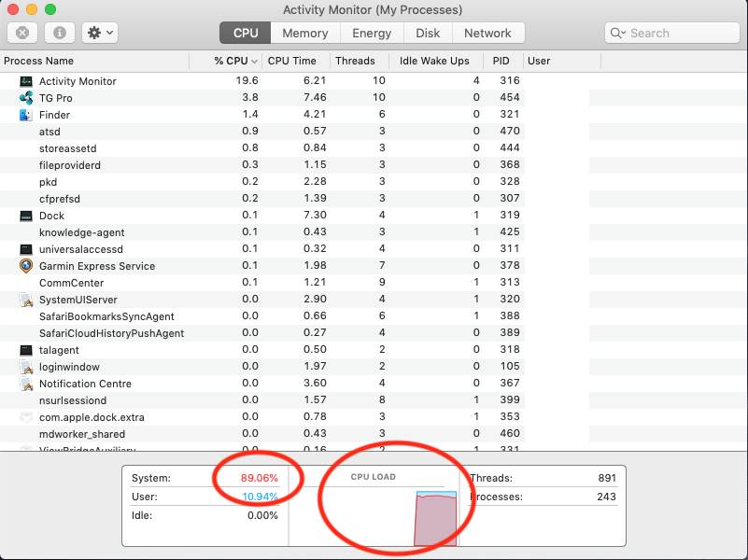
Task: Switch to the Network tab
Action: 488,33
